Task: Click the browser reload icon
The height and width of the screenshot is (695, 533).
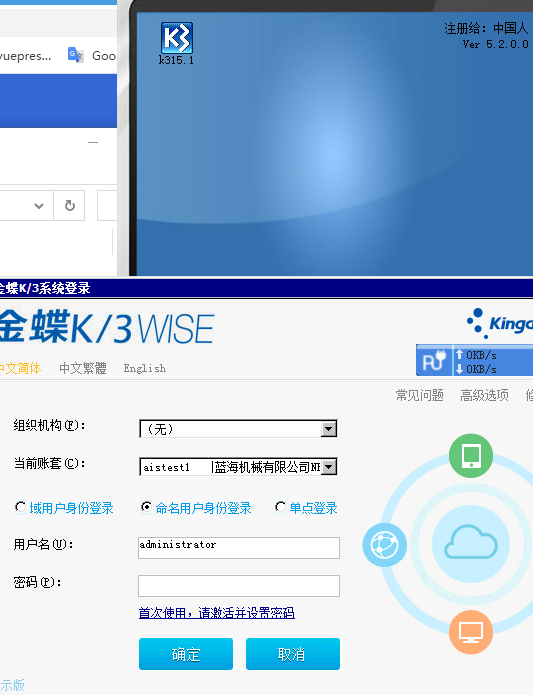Action: (x=70, y=206)
